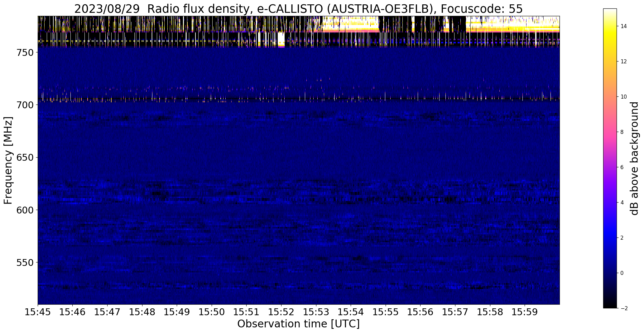Click the 15:56 time tick label
The height and width of the screenshot is (333, 644).
pyautogui.click(x=421, y=312)
